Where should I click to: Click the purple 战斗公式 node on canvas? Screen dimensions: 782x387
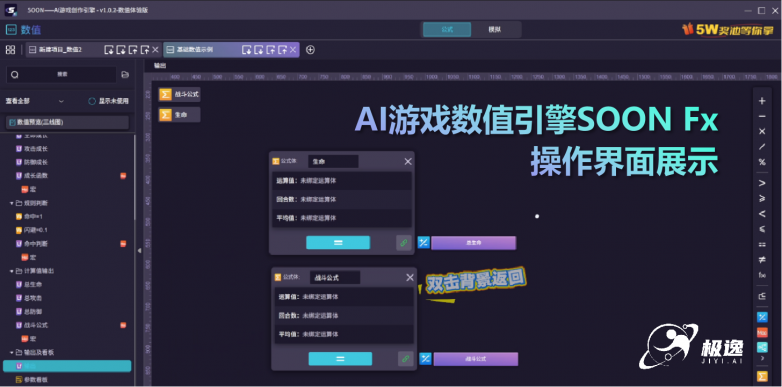(476, 359)
